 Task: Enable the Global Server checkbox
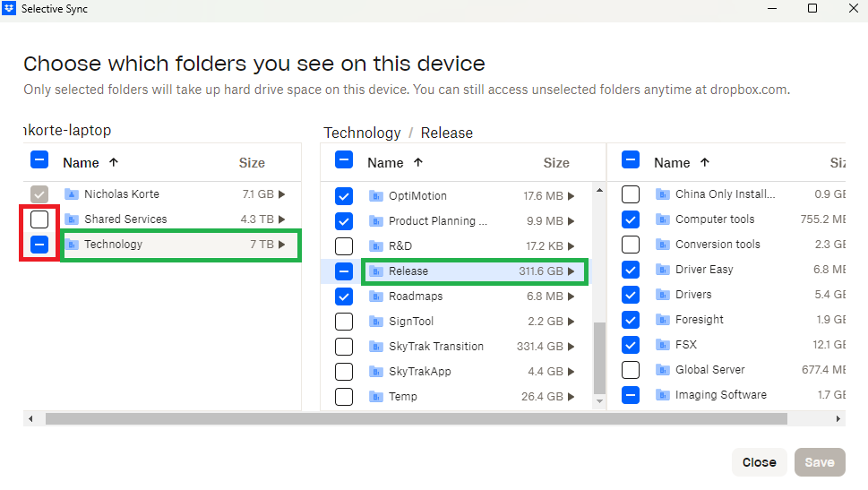point(631,370)
